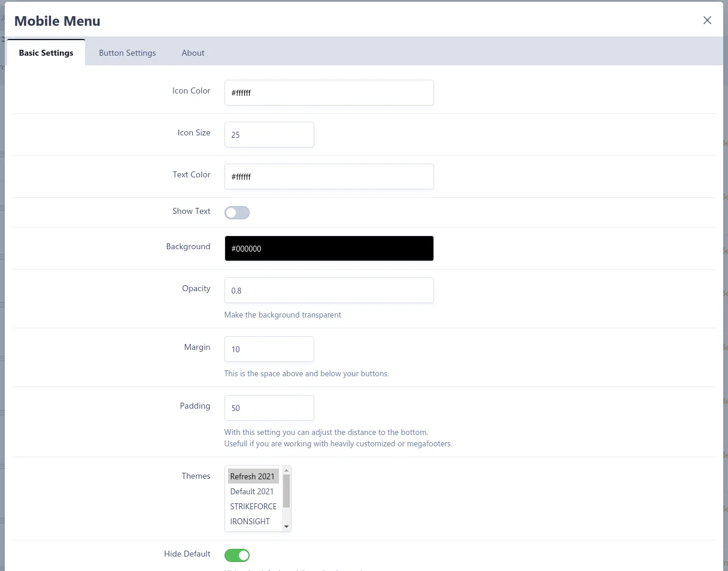Focus the Icon Size field
This screenshot has height=571, width=728.
point(269,135)
